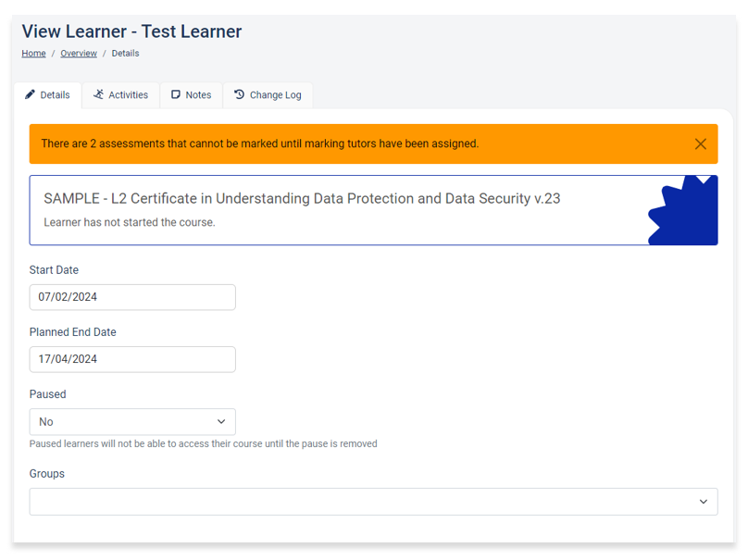Open the Overview breadcrumb link
This screenshot has height=560, width=748.
pos(79,54)
